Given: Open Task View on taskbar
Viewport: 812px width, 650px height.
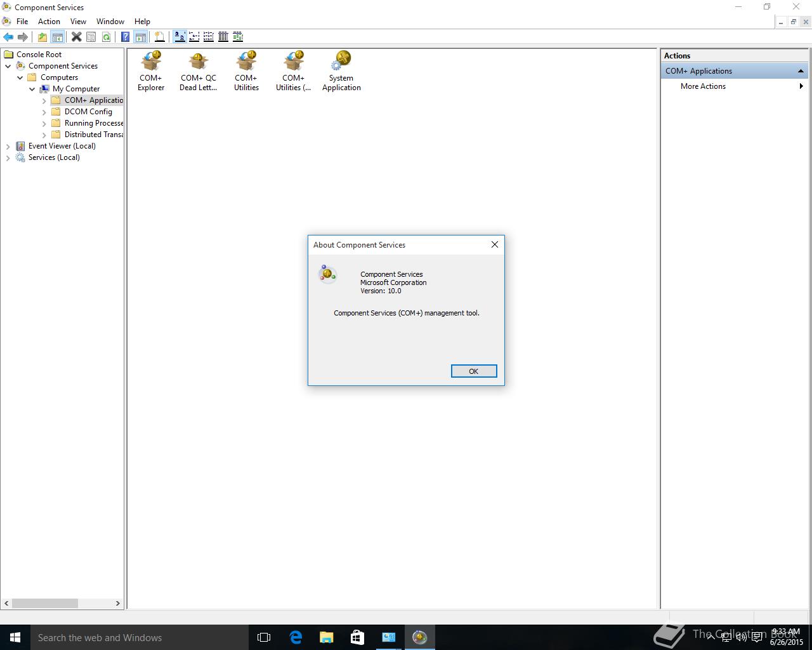Looking at the screenshot, I should [264, 637].
